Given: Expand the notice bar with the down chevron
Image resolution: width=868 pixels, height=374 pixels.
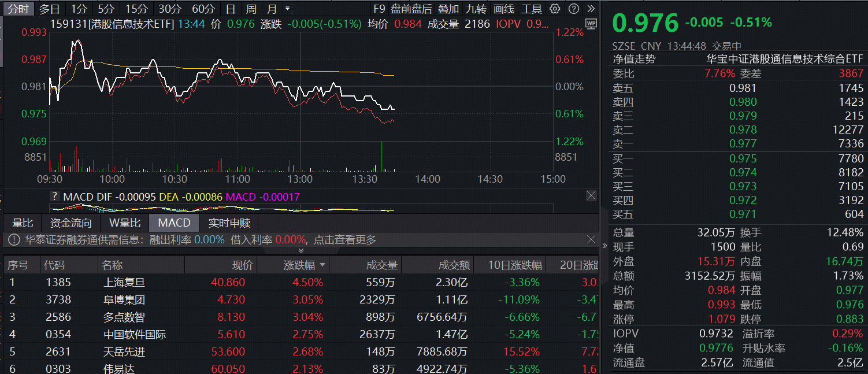Looking at the screenshot, I should coord(301,251).
